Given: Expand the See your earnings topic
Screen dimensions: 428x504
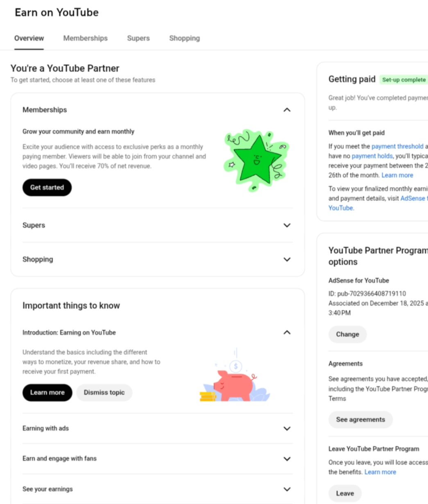Looking at the screenshot, I should point(287,489).
